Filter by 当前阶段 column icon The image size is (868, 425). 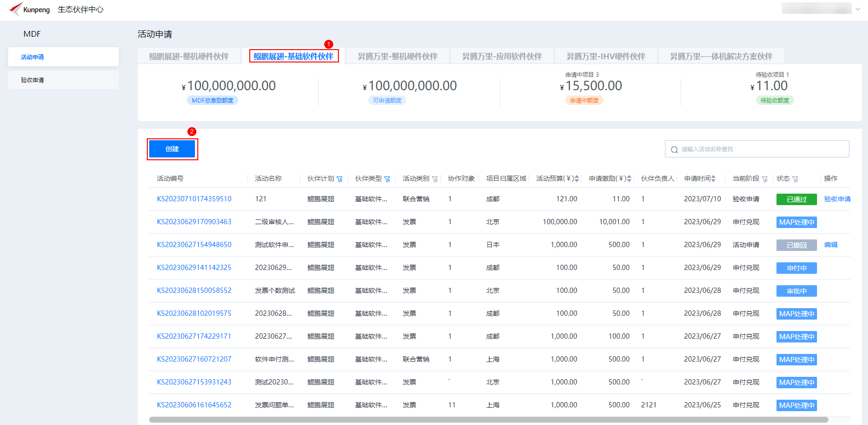tap(765, 179)
